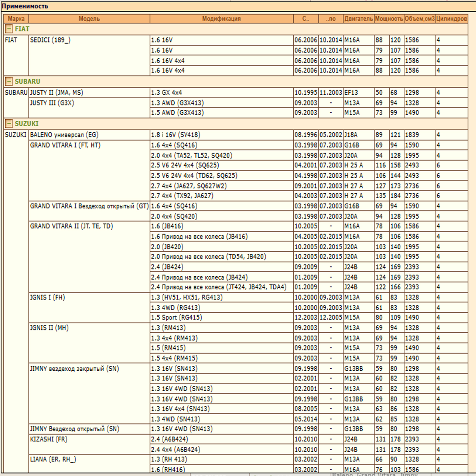Click the Двигатель column header
The image size is (476, 476).
358,19
